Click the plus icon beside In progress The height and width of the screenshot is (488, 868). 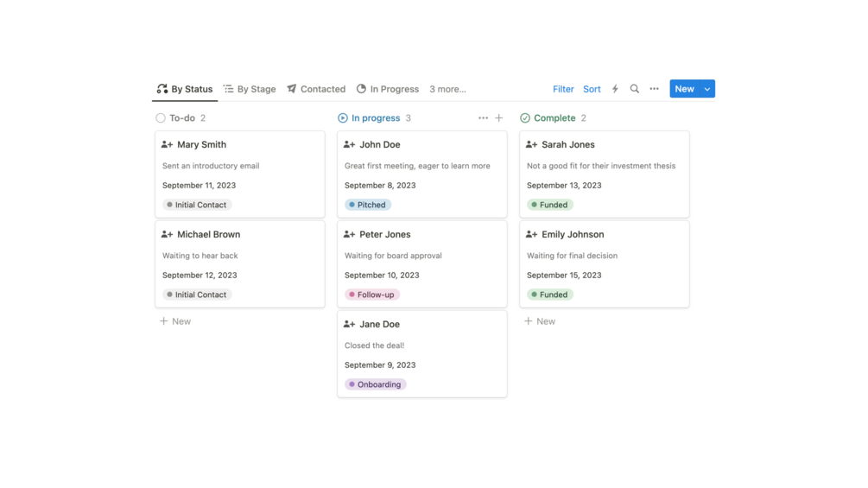click(x=498, y=117)
